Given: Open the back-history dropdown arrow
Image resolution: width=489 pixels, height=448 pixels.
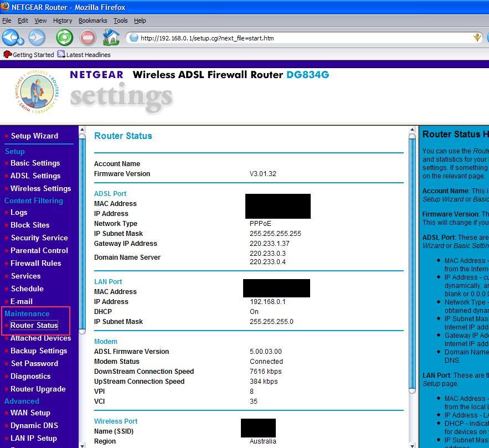Looking at the screenshot, I should tap(21, 40).
